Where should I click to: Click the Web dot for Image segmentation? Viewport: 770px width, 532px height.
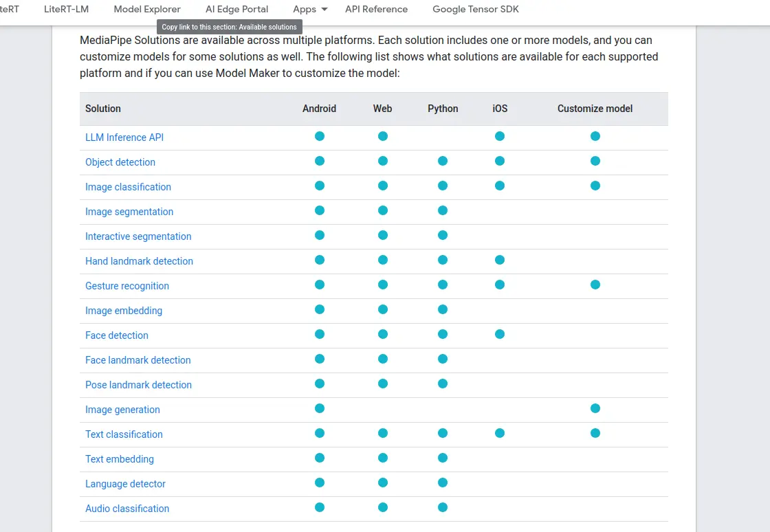pos(383,210)
